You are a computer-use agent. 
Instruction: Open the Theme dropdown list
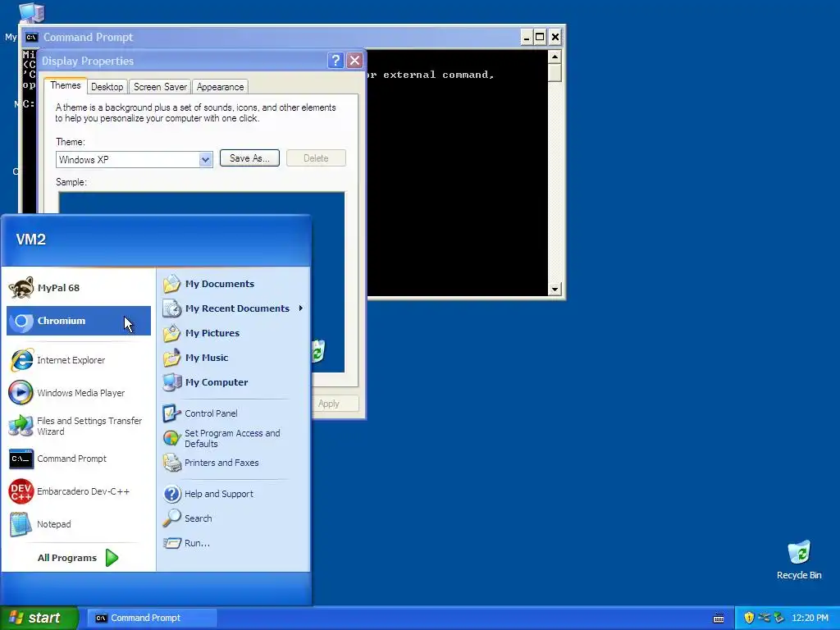tap(205, 160)
